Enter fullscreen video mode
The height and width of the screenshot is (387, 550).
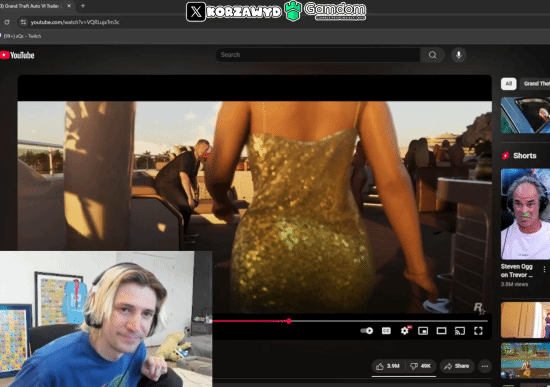pyautogui.click(x=478, y=331)
